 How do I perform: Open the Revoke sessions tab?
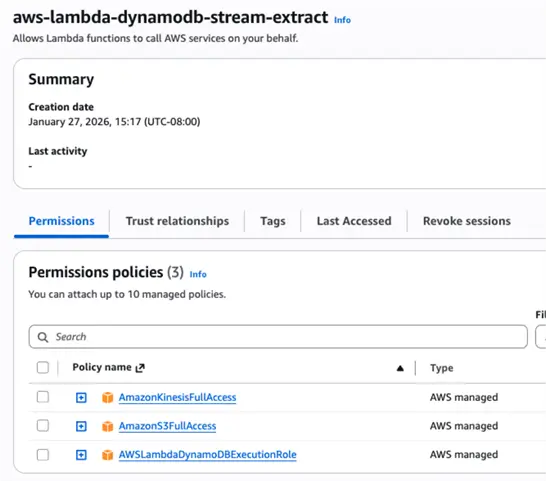click(x=467, y=221)
